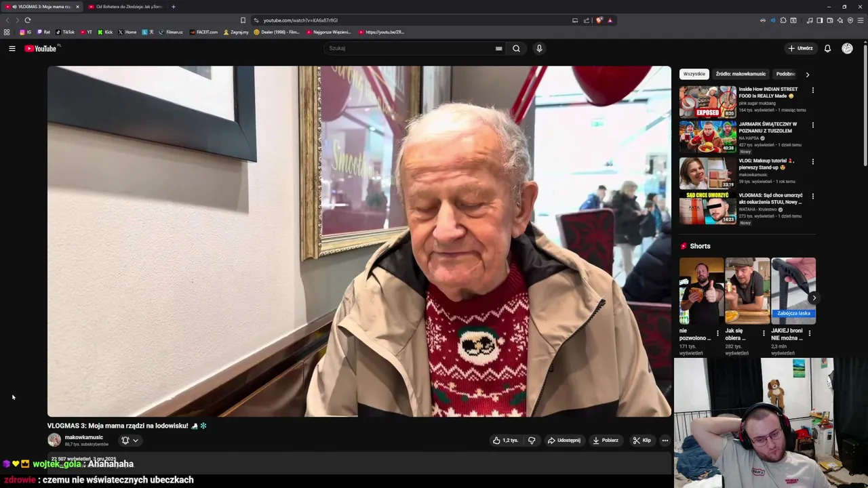This screenshot has height=488, width=868.
Task: Reload the page
Action: 27,20
